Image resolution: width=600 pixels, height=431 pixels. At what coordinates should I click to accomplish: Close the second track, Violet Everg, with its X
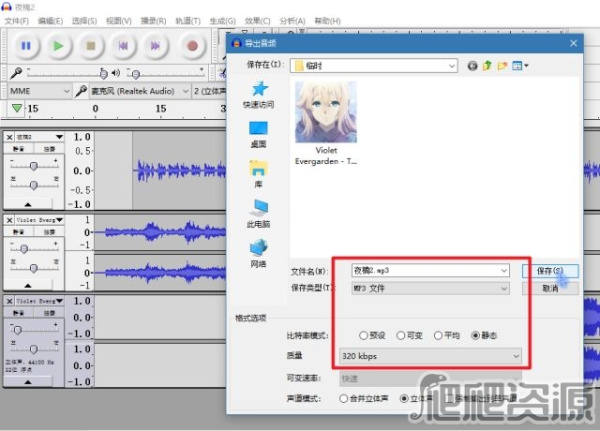[10, 220]
